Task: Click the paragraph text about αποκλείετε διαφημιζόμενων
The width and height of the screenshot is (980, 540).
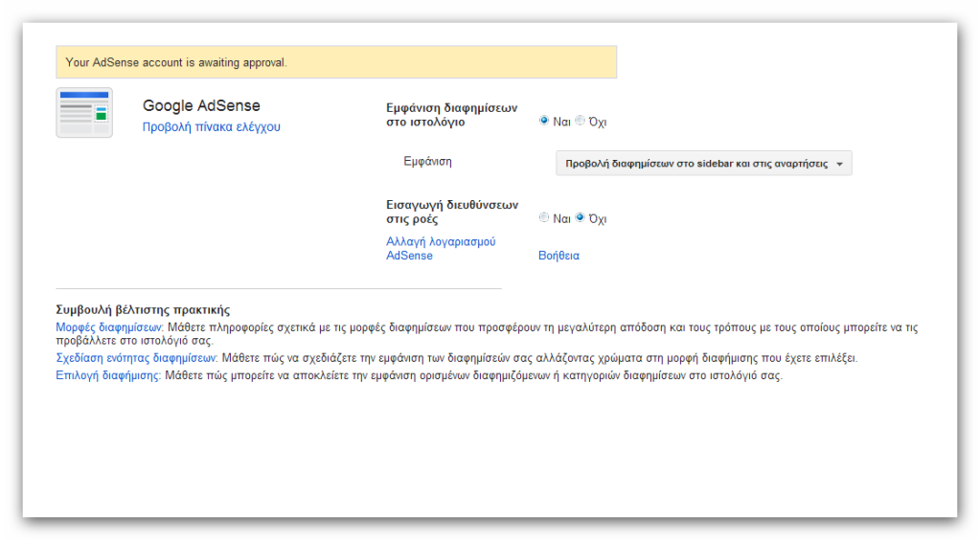Action: coord(474,375)
